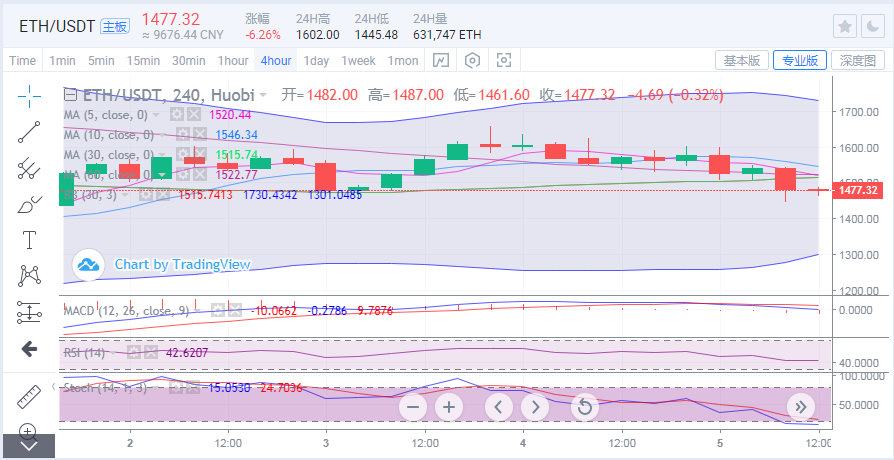
Task: Open MACD indicator settings gear
Action: click(x=218, y=311)
